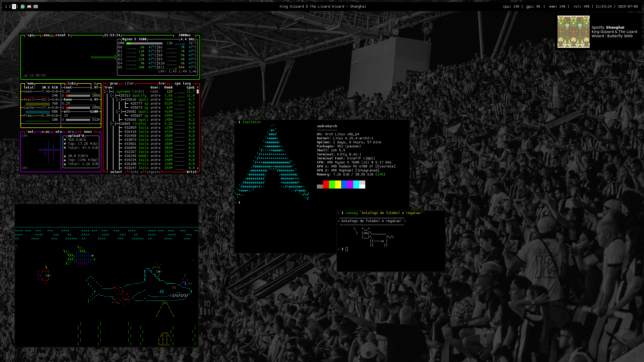644x362 pixels.
Task: Toggle the btop 'tree' view option
Action: (x=163, y=83)
